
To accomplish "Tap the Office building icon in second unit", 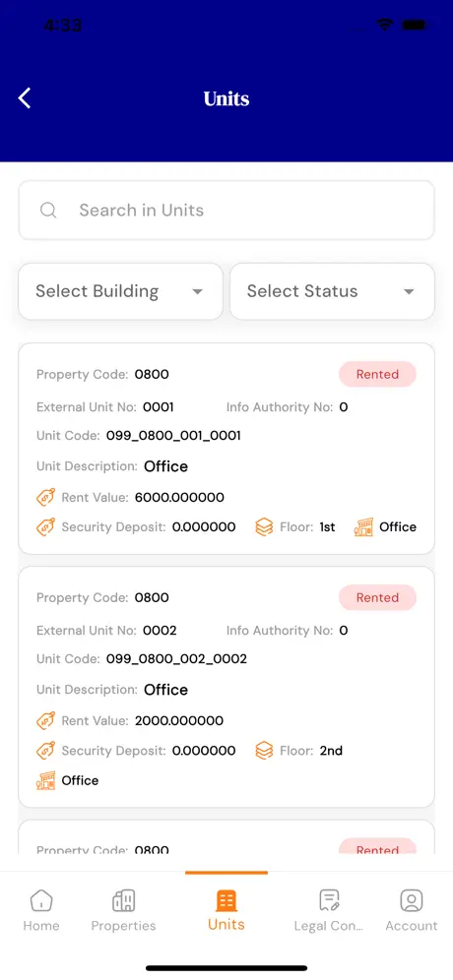I will (x=45, y=780).
